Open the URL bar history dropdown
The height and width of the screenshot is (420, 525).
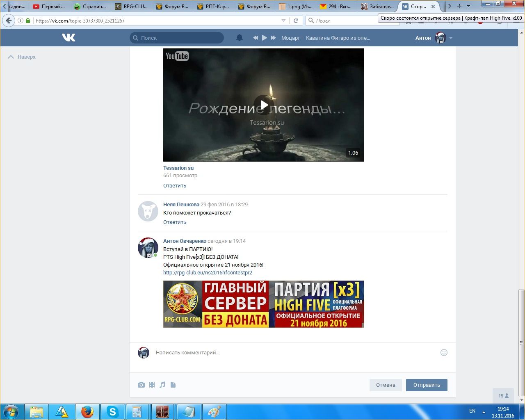point(283,21)
